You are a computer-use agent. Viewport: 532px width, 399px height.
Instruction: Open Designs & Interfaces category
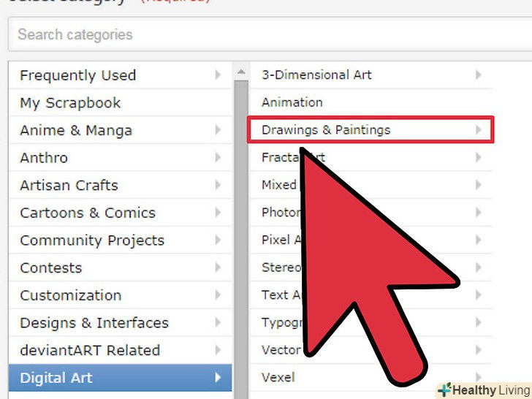click(x=120, y=323)
